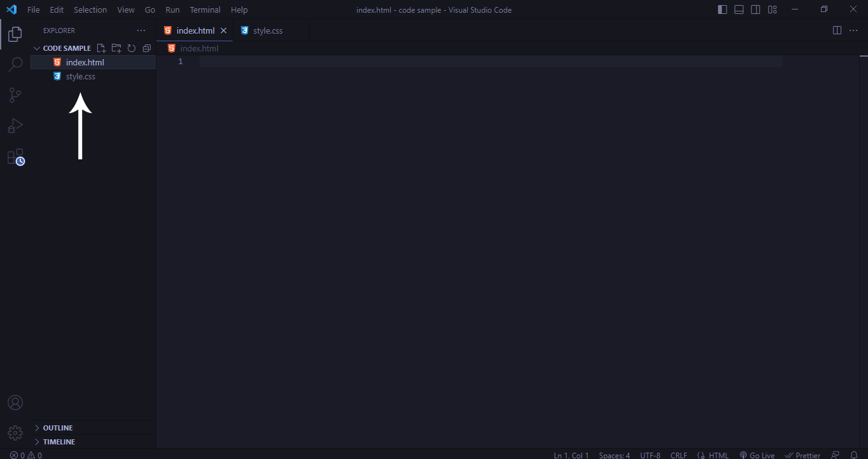
Task: Open the Run and Debug icon
Action: 15,126
